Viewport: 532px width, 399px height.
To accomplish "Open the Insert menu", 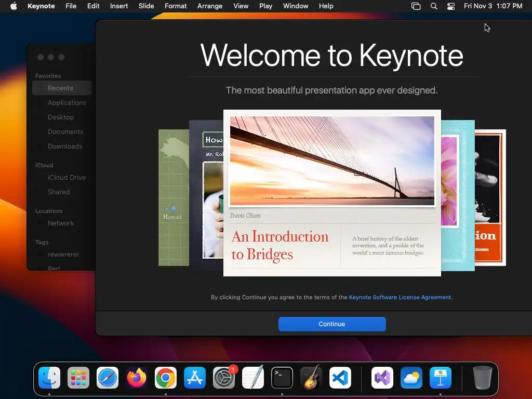I will [119, 6].
